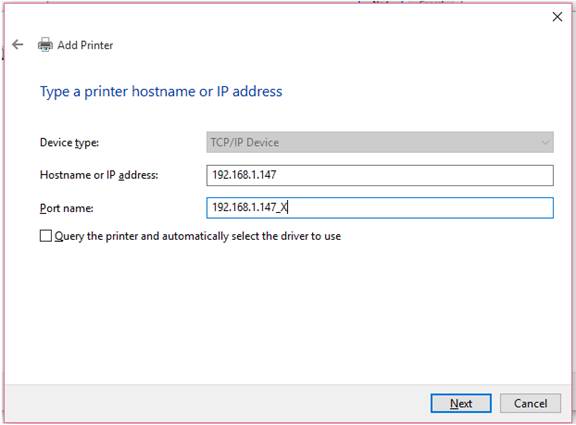
Task: Enable the Query the printer checkbox
Action: (46, 236)
